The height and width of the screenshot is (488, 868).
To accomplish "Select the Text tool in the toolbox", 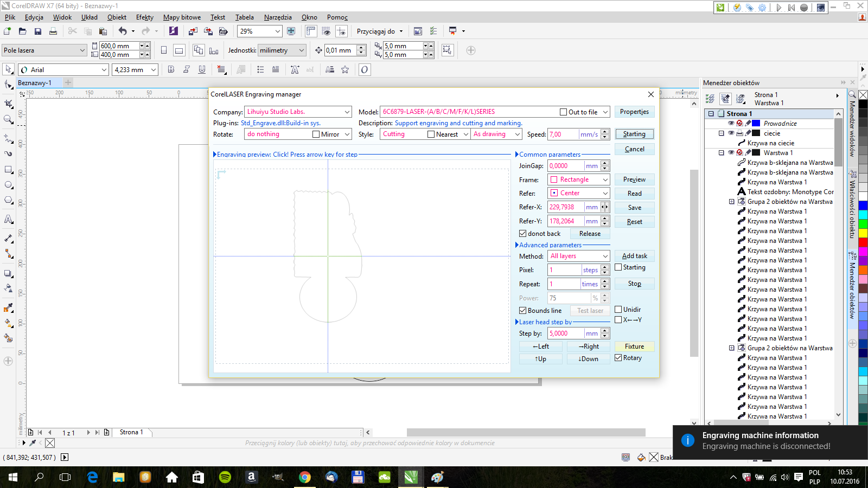I will [8, 220].
